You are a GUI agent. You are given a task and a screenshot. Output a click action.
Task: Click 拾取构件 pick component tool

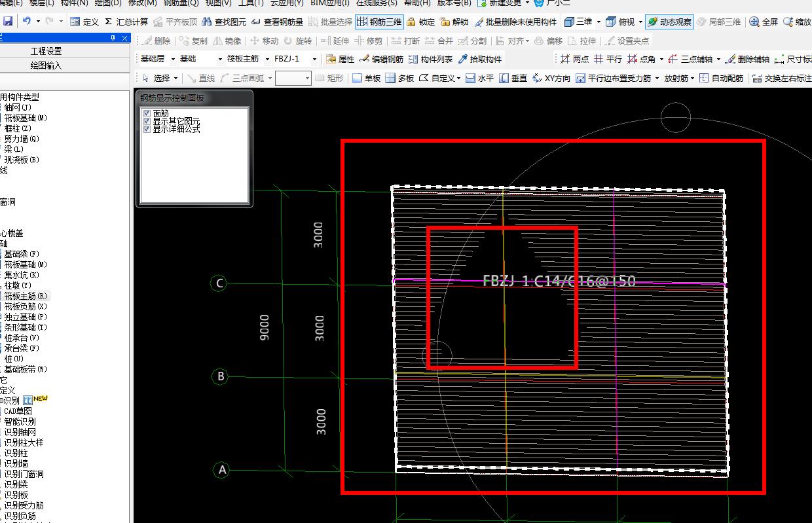[480, 59]
